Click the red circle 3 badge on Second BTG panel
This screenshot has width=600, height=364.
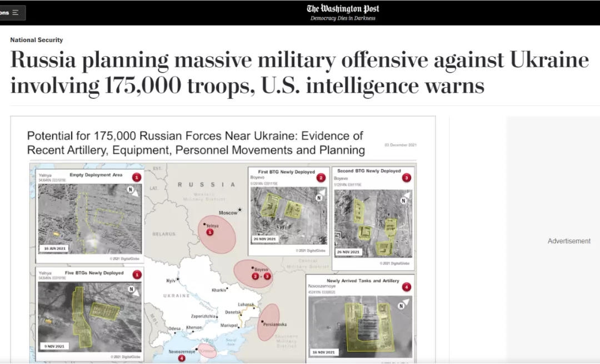(x=406, y=178)
